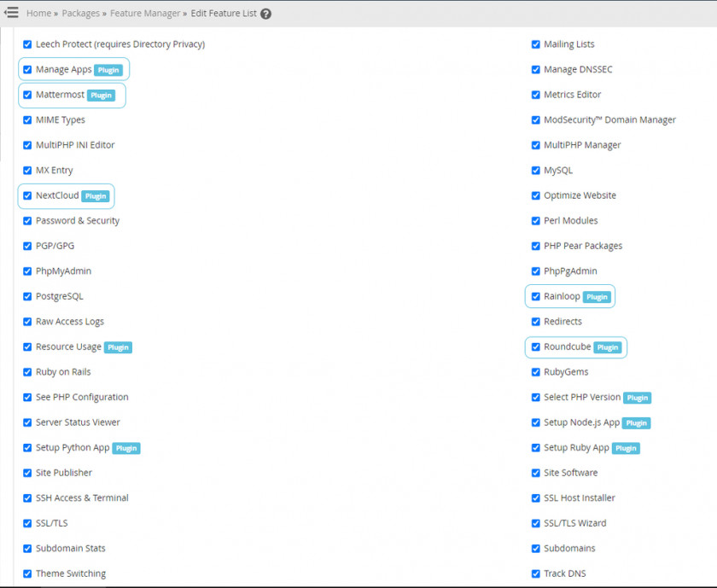Uncheck Subdomain Stats checkbox
717x588 pixels.
(27, 548)
